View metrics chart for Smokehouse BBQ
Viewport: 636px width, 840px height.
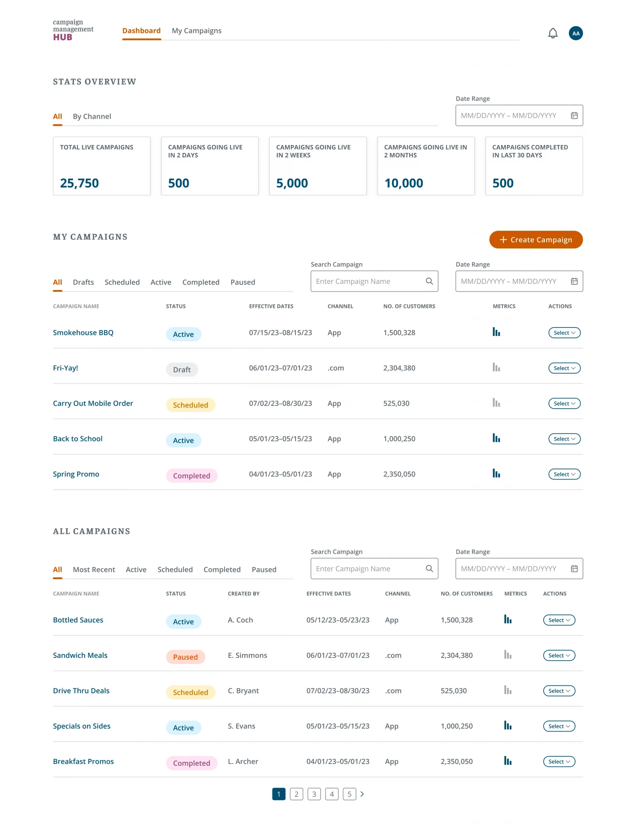496,332
